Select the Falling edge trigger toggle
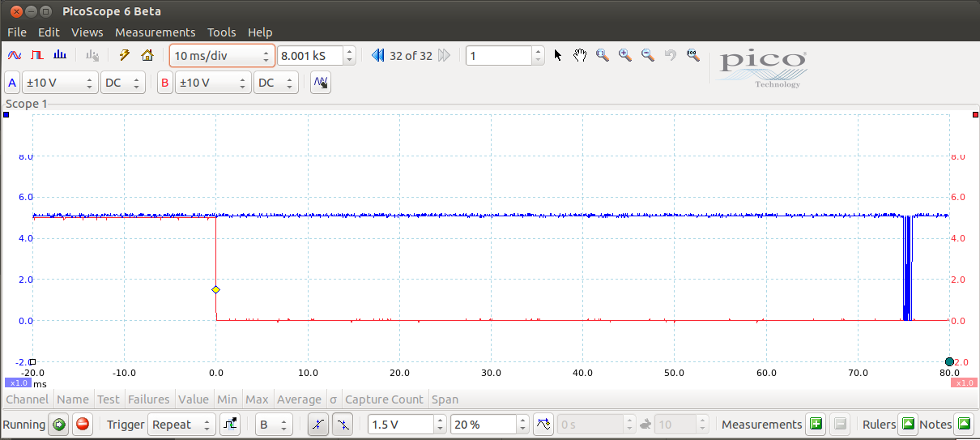980x440 pixels. coord(343,424)
